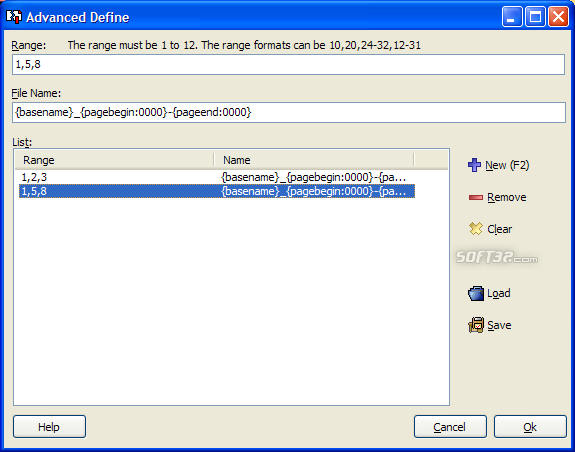Click the Load bucket icon

pos(476,293)
